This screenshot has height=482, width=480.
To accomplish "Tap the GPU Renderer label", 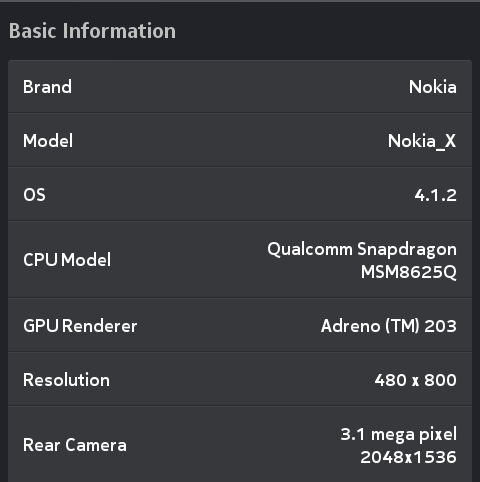I will (80, 326).
